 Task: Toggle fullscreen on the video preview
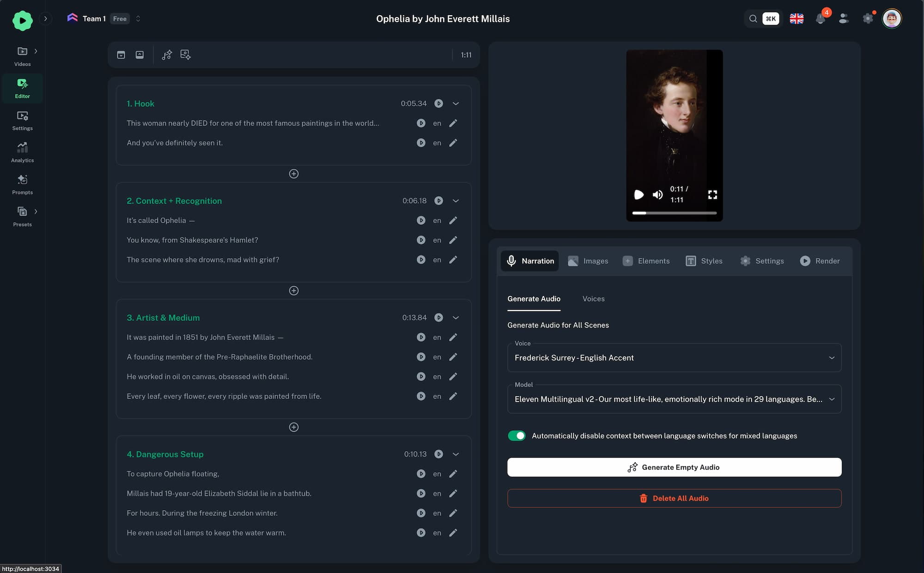[x=712, y=195]
